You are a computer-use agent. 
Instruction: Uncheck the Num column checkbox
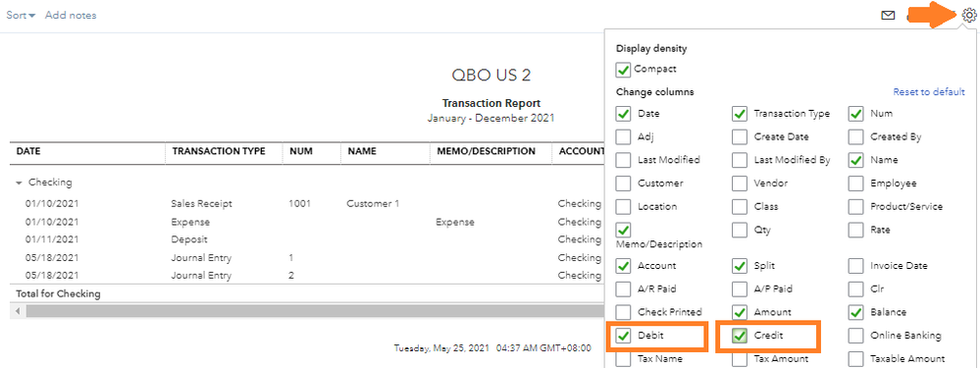pyautogui.click(x=855, y=115)
